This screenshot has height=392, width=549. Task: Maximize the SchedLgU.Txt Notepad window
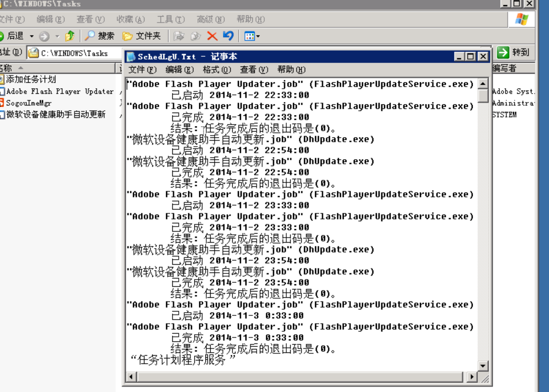[x=471, y=56]
